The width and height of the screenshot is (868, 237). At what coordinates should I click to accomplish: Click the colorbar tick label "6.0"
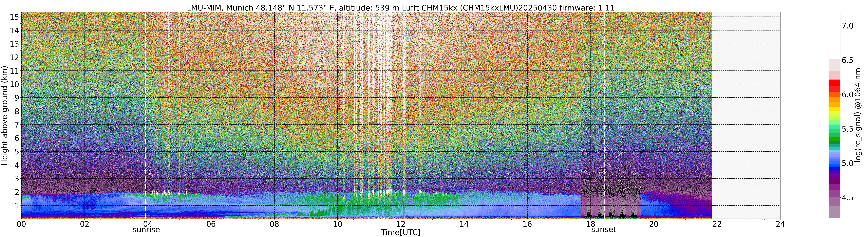847,95
